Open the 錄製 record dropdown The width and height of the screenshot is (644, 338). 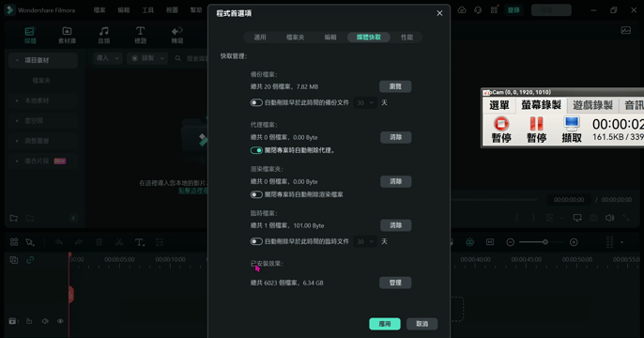(x=147, y=58)
